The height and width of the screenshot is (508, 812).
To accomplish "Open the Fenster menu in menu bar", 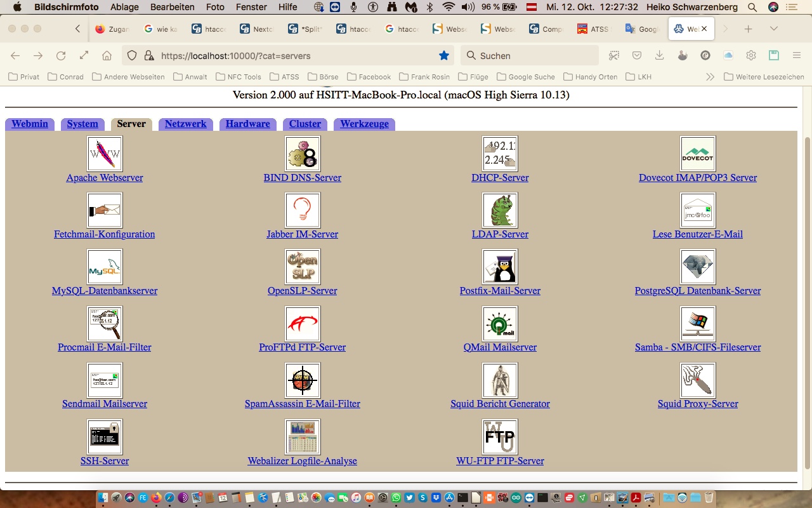I will coord(251,7).
